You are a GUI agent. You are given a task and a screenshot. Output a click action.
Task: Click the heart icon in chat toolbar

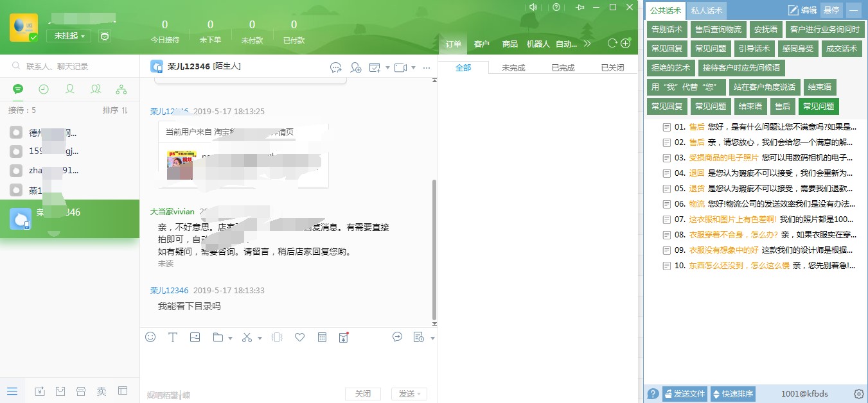click(x=299, y=337)
